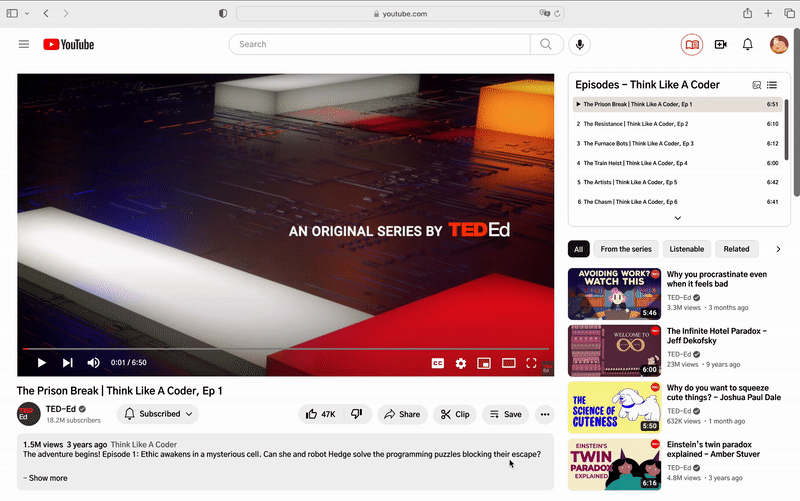This screenshot has height=501, width=800.
Task: Toggle the Safari sidebar
Action: [12, 14]
